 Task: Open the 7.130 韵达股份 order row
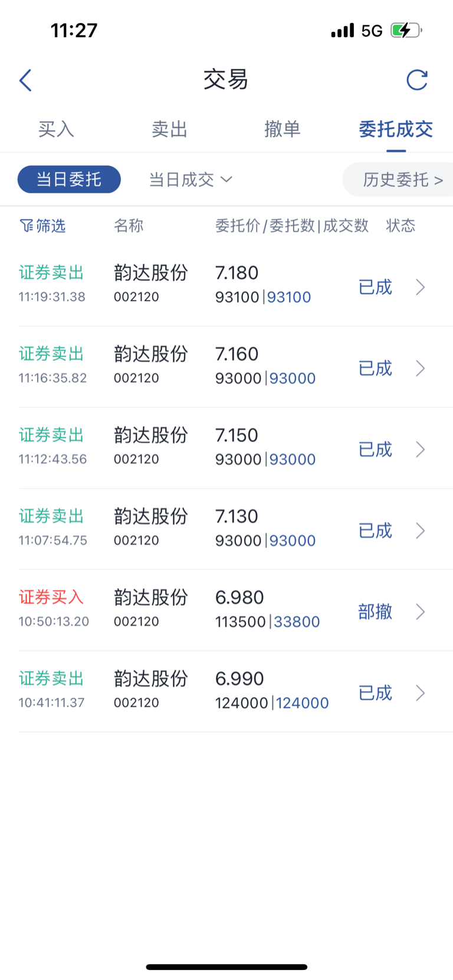pyautogui.click(x=236, y=529)
